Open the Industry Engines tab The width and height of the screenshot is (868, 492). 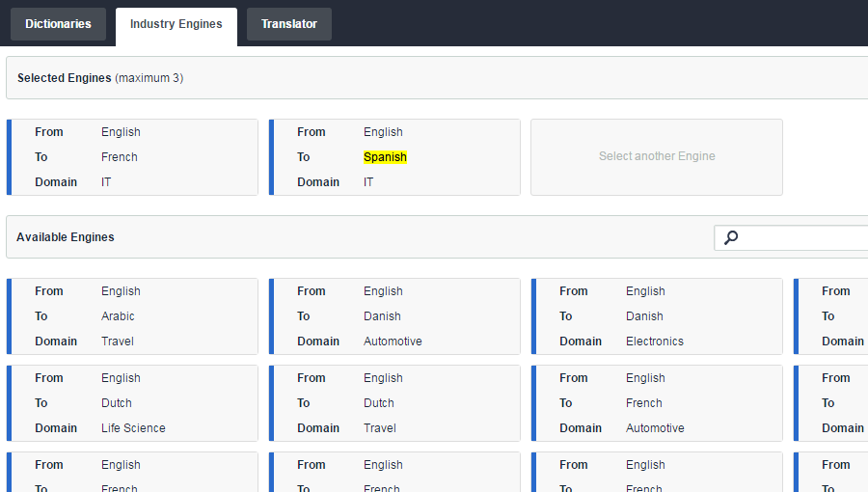tap(176, 24)
